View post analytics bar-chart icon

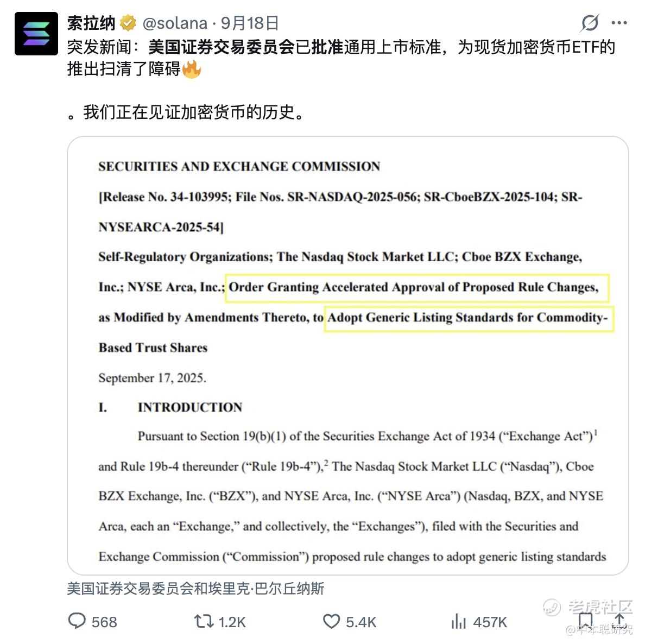click(459, 621)
